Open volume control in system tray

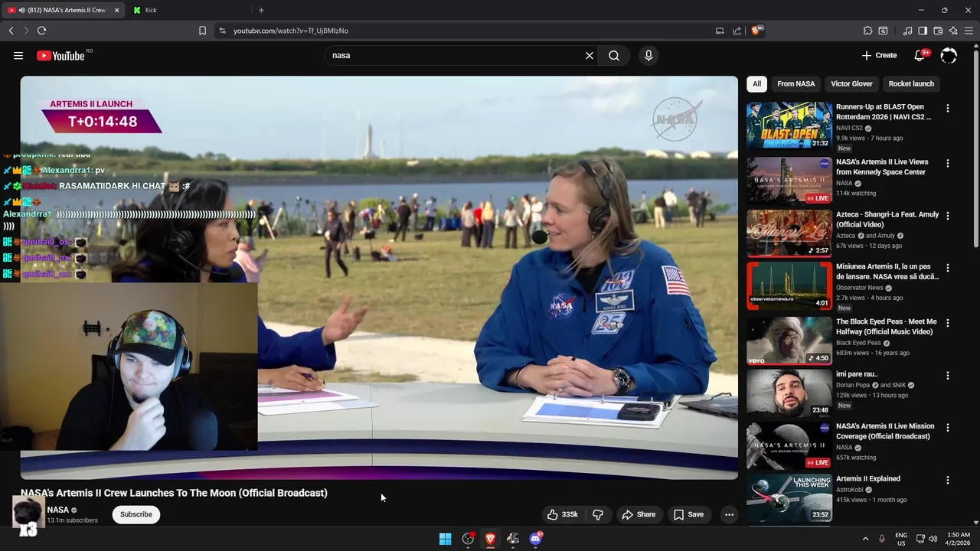tap(933, 539)
